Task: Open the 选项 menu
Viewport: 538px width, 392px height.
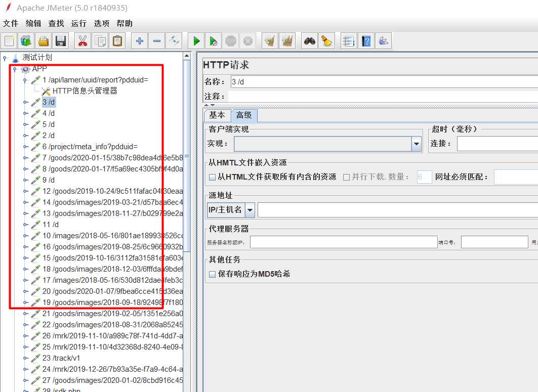Action: tap(101, 23)
